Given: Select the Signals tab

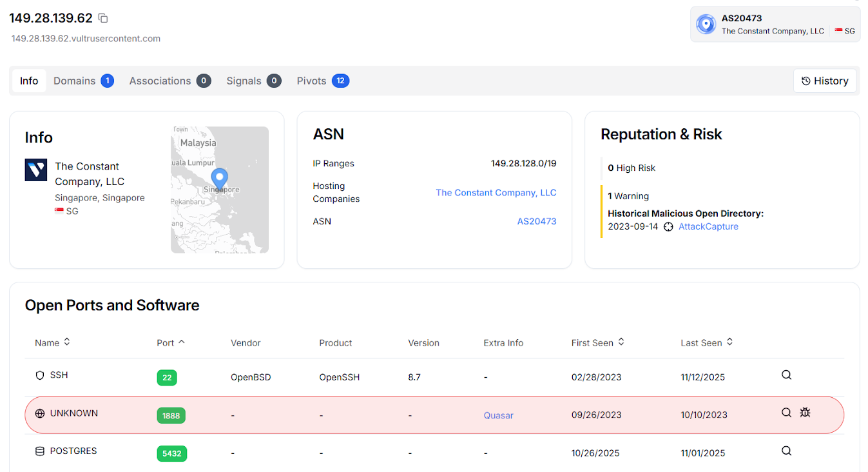Looking at the screenshot, I should pos(253,81).
